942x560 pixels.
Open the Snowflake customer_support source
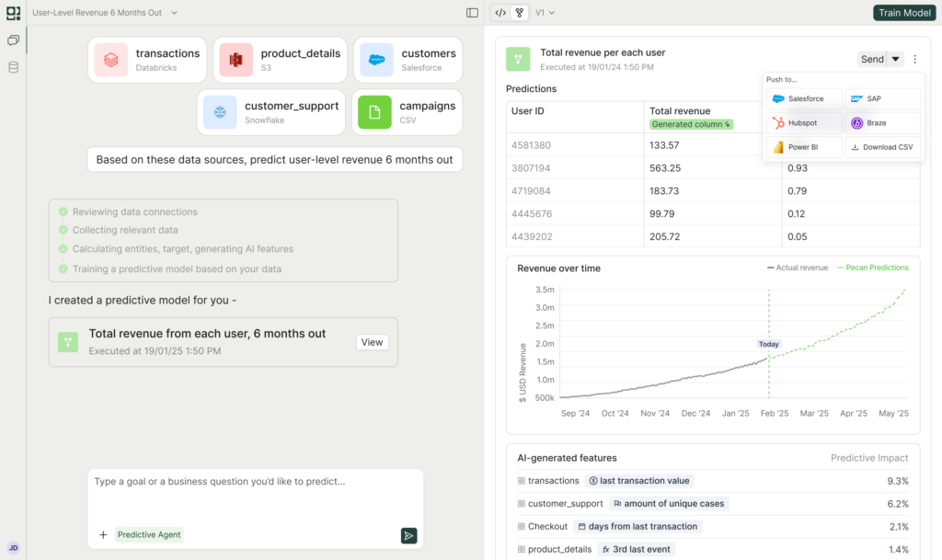[x=217, y=110]
